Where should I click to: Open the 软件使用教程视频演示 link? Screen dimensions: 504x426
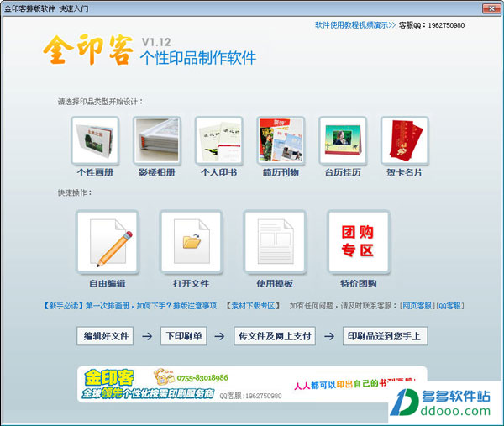click(x=355, y=25)
